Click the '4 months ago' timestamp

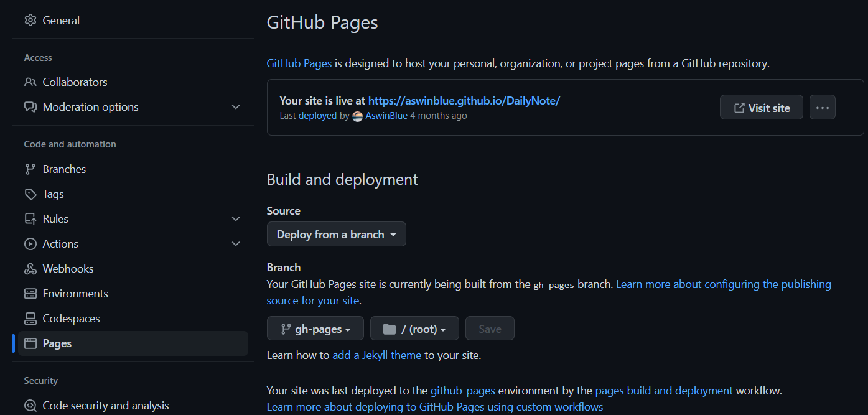coord(439,116)
